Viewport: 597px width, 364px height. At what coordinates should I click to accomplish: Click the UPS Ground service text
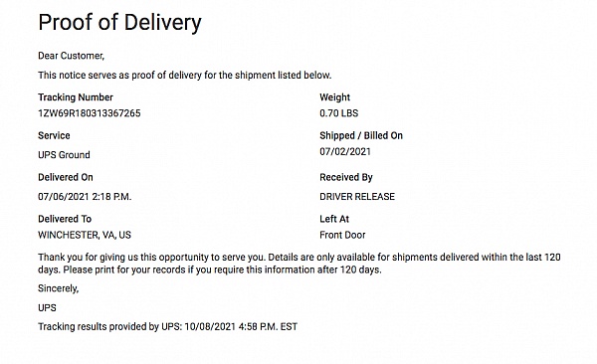coord(64,154)
